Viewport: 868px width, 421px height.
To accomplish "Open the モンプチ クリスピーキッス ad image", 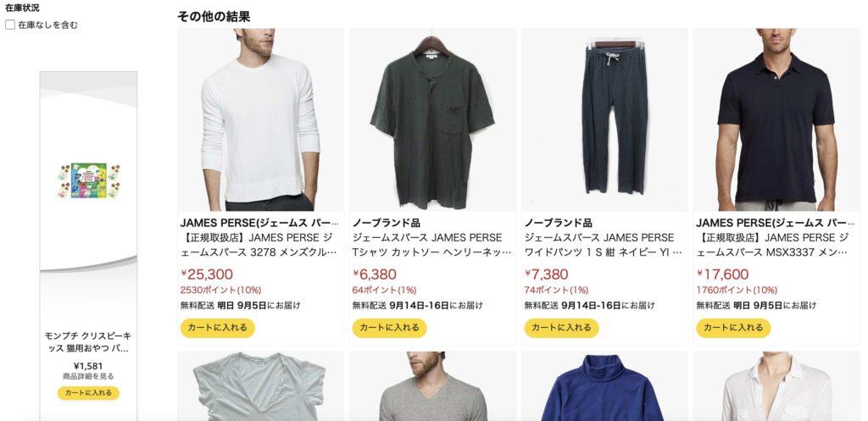I will pyautogui.click(x=88, y=181).
